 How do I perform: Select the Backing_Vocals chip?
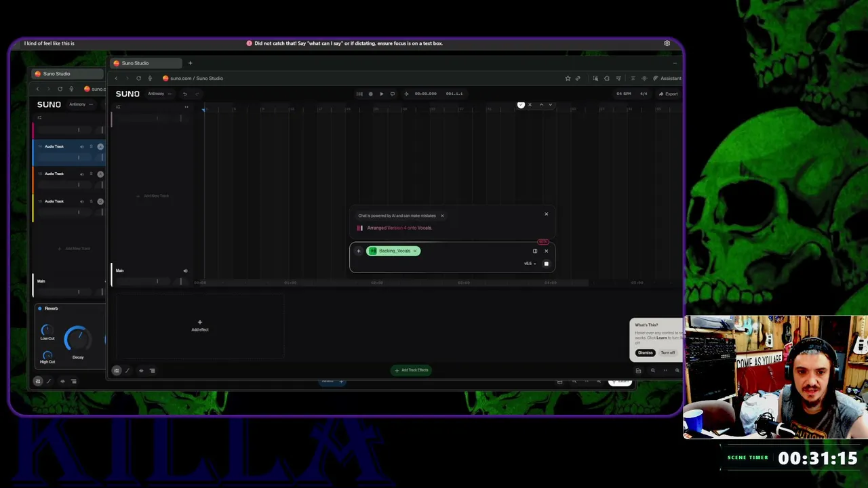(393, 251)
